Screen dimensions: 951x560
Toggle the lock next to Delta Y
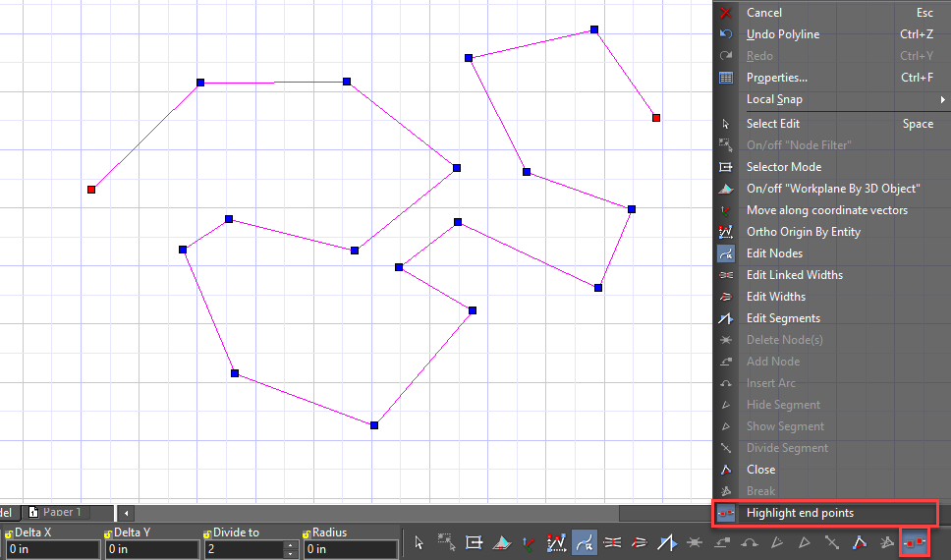108,534
